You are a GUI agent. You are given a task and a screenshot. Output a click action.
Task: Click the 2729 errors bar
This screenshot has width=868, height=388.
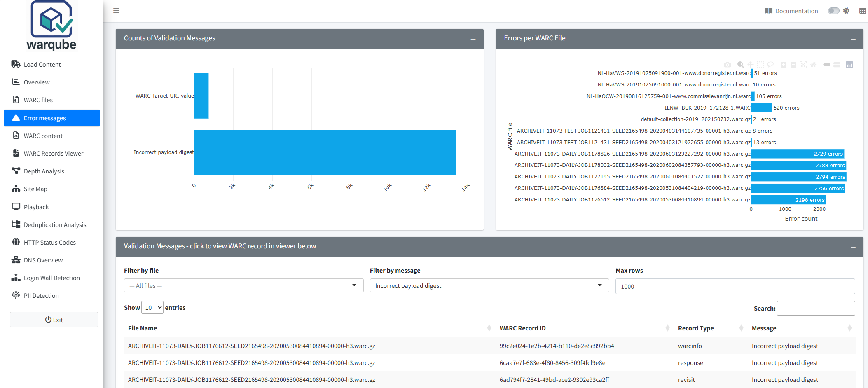tap(798, 154)
